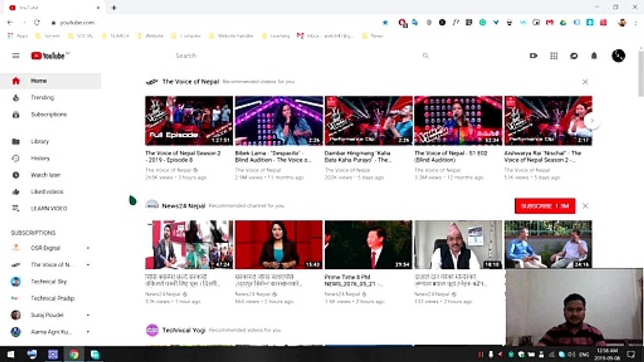This screenshot has width=644, height=362.
Task: Open the YouTube account avatar menu
Action: click(618, 56)
